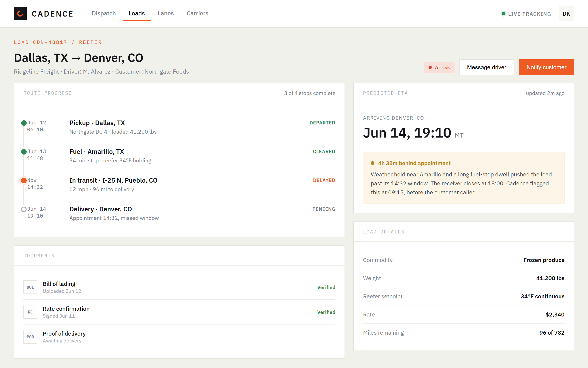588x368 pixels.
Task: Click the LOAD DETAILS section header
Action: 384,232
